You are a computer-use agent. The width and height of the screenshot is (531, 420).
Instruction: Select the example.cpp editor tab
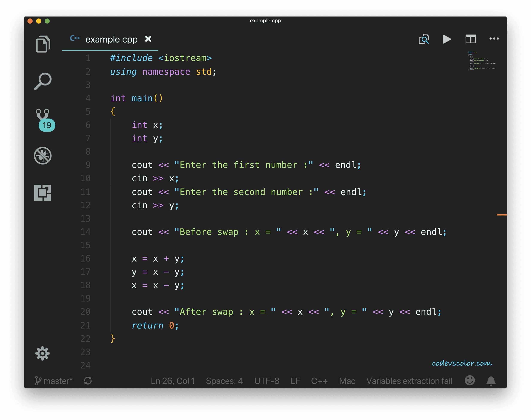[x=111, y=40]
